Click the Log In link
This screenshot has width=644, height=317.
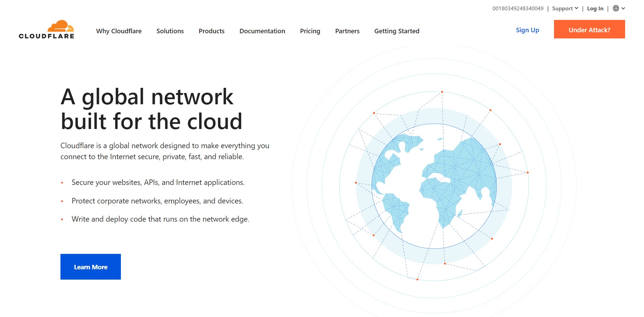point(595,8)
